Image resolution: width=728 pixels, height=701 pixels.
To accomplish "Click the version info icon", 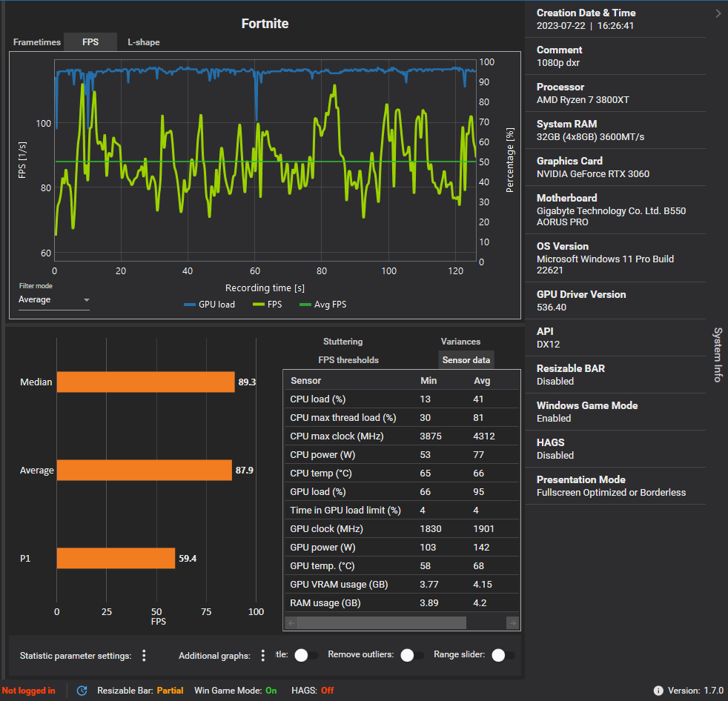I will (658, 691).
